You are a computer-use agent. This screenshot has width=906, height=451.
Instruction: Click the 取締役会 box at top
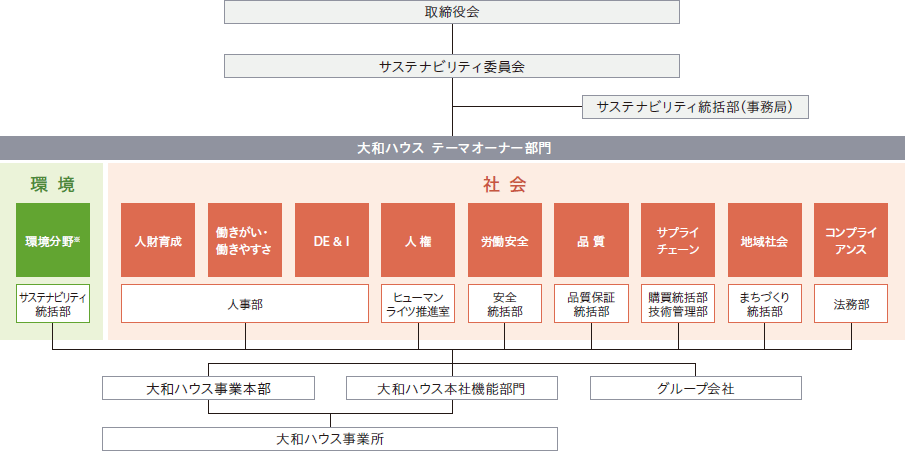pyautogui.click(x=452, y=13)
